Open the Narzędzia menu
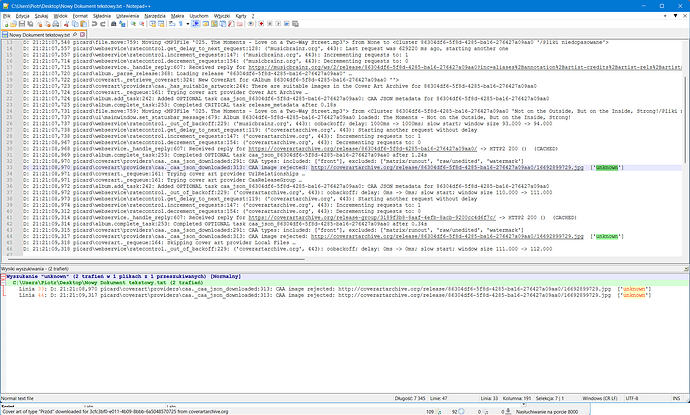Image resolution: width=690 pixels, height=415 pixels. coord(155,16)
